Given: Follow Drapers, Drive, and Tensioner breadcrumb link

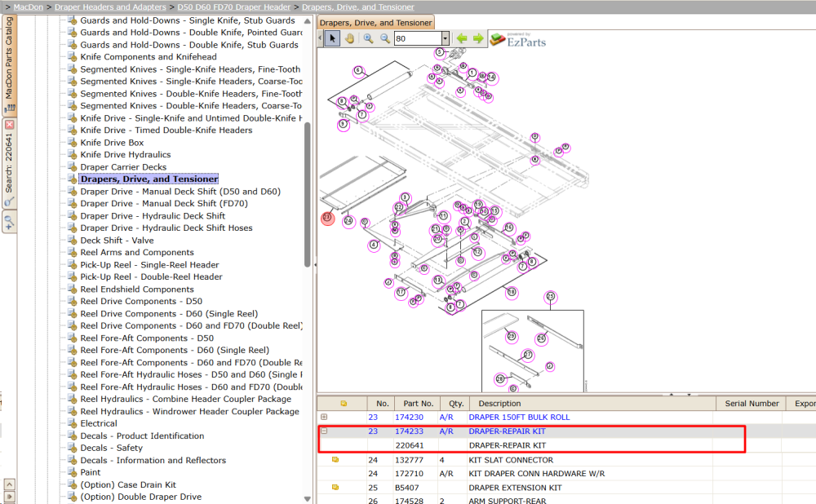Looking at the screenshot, I should tap(358, 7).
